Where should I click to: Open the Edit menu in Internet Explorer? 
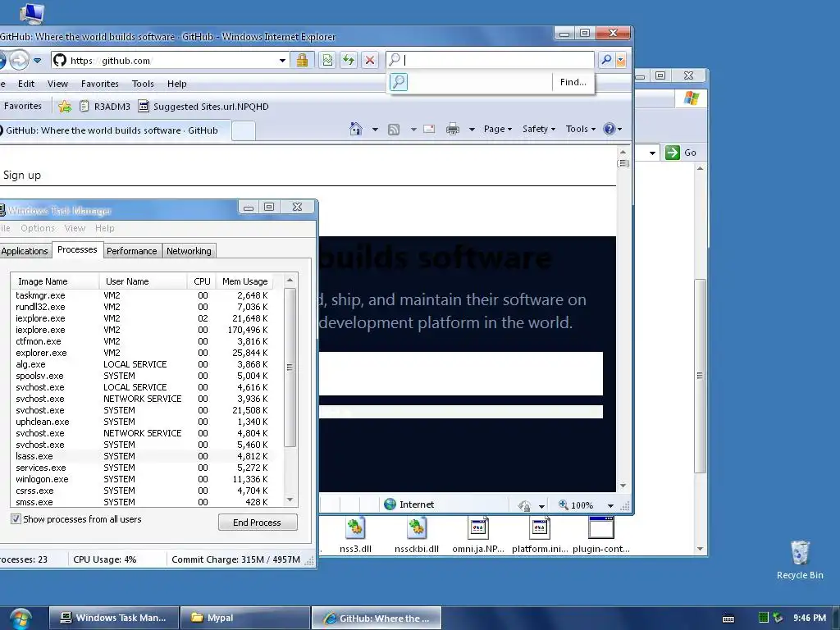pyautogui.click(x=25, y=84)
